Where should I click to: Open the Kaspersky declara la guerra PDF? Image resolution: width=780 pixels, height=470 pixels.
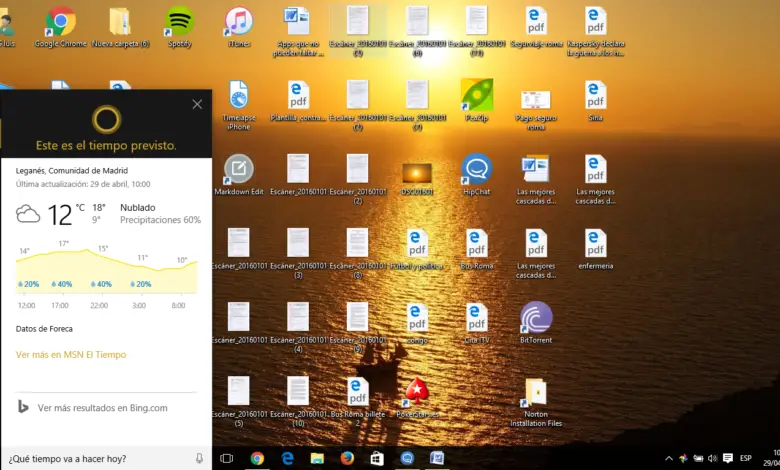pos(595,31)
